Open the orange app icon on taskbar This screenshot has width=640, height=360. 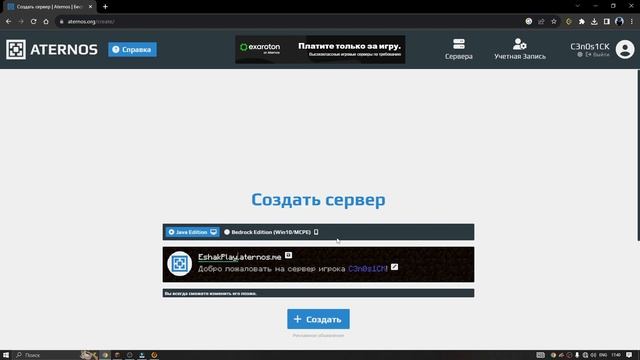click(154, 355)
